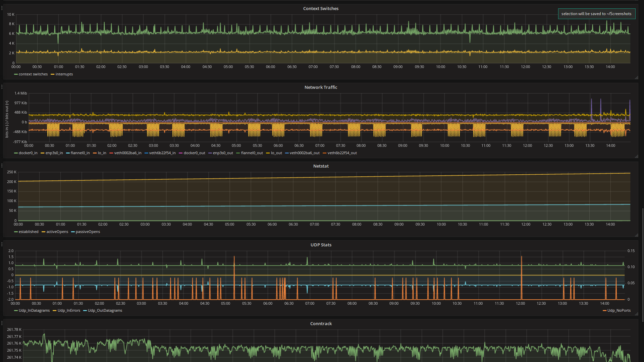
Task: Click the Netstat panel resize handle
Action: (x=636, y=235)
